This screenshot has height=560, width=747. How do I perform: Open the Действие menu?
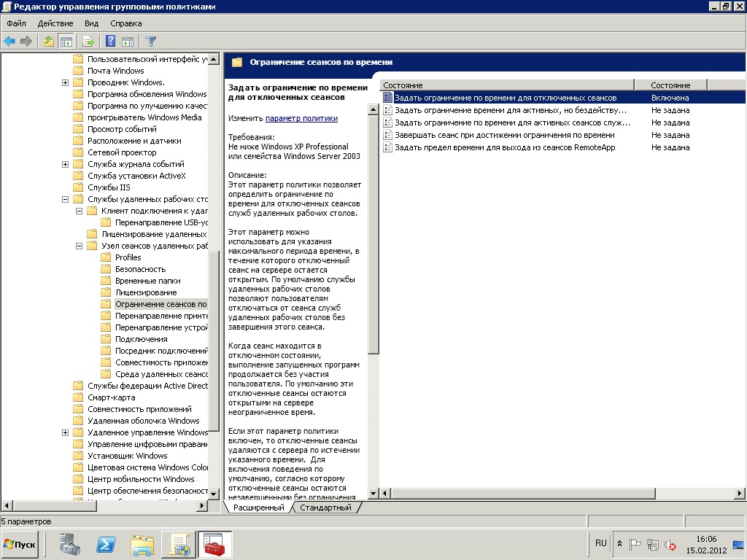(55, 23)
